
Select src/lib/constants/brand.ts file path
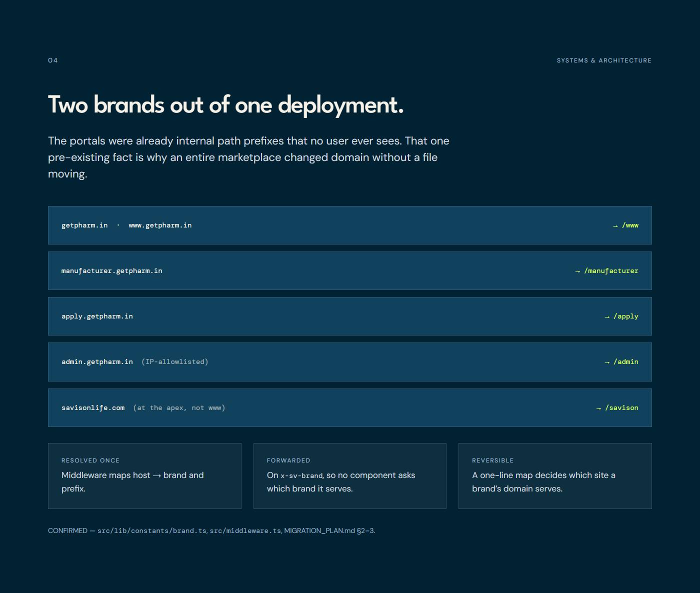(152, 530)
